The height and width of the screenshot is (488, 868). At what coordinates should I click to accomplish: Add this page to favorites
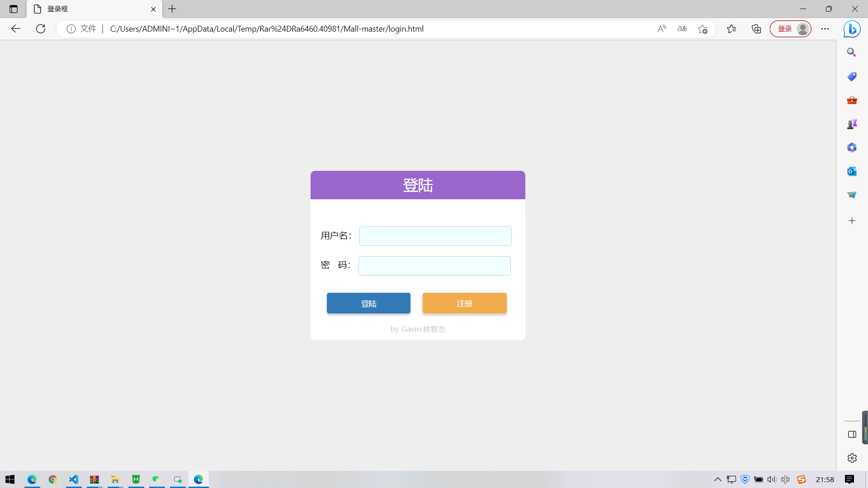pos(703,29)
